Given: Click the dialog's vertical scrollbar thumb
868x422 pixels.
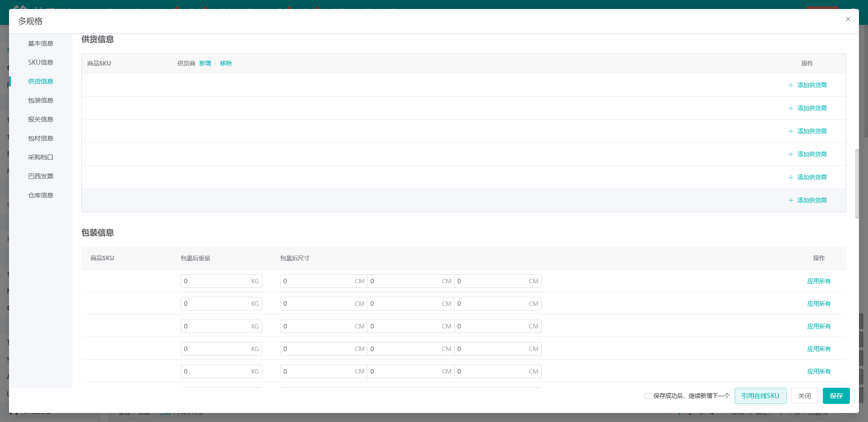Looking at the screenshot, I should pos(857,184).
